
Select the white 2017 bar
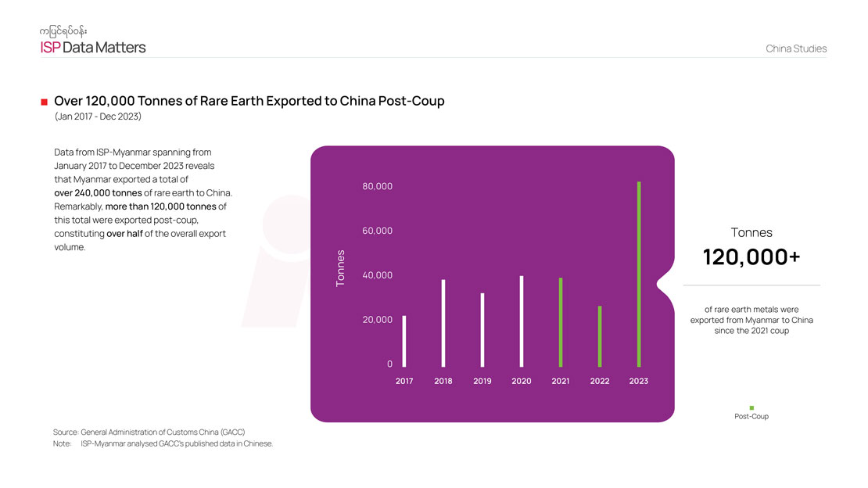click(404, 341)
